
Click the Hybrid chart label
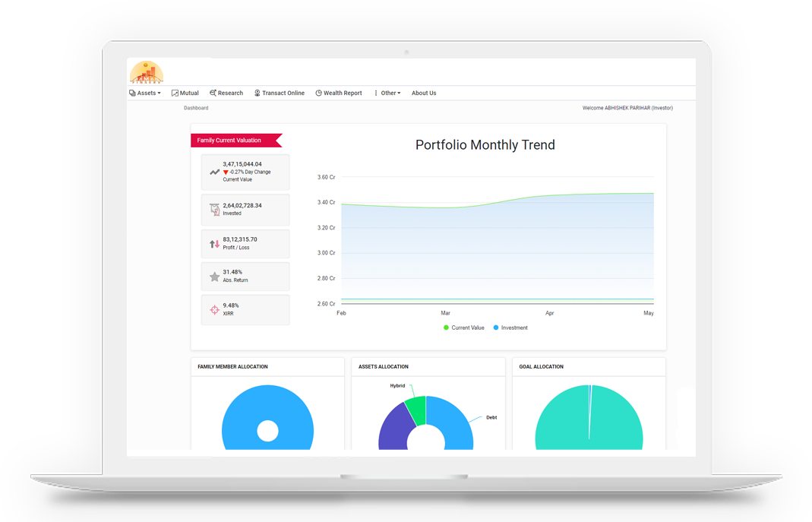[397, 386]
